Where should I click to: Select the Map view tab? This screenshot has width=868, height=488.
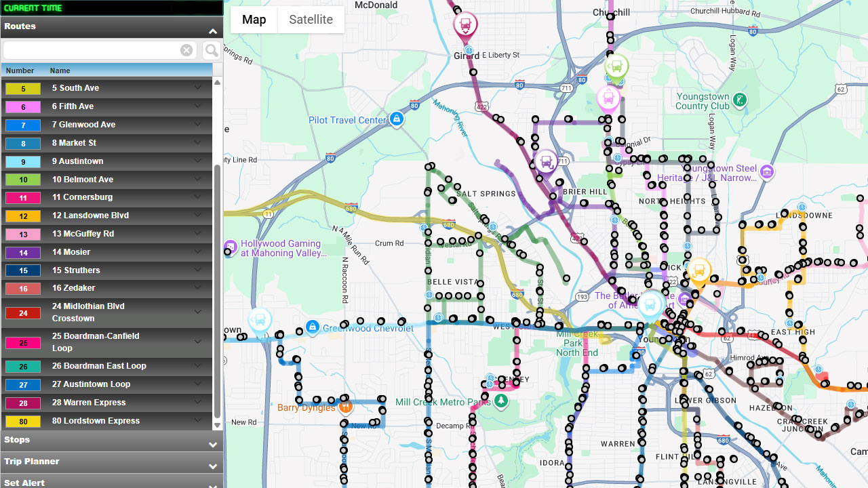tap(254, 20)
